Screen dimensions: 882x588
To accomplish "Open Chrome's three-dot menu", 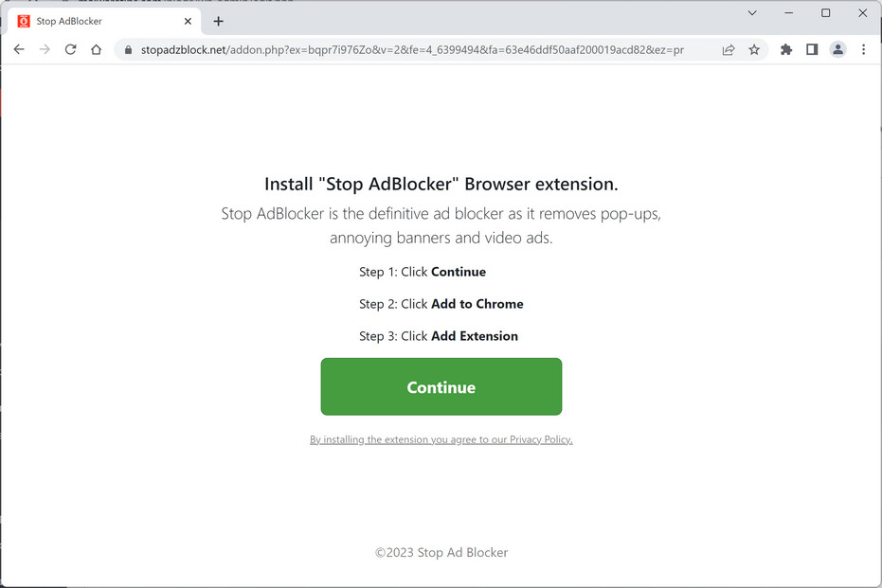I will (863, 50).
